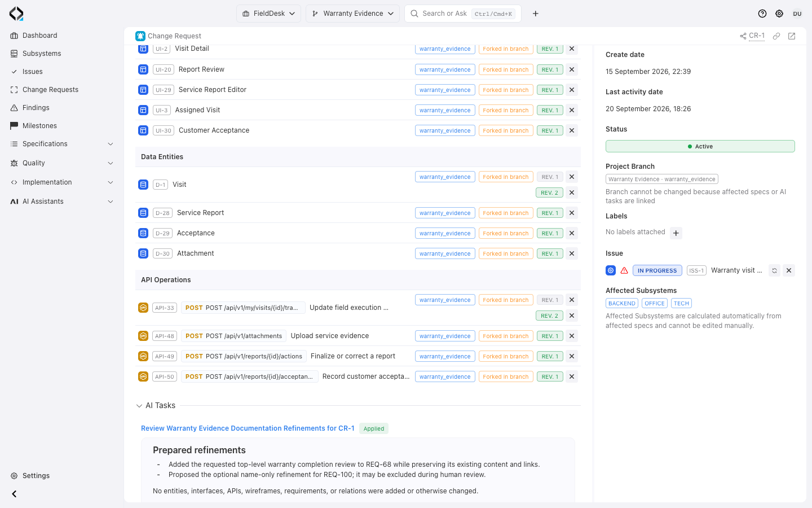
Task: Click the plus icon next to search
Action: 536,14
